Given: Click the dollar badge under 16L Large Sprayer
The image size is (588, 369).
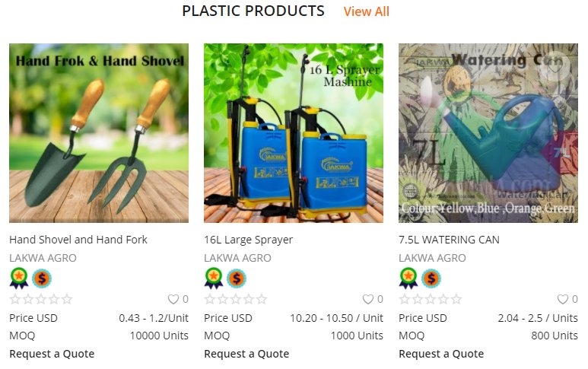Looking at the screenshot, I should tap(237, 278).
